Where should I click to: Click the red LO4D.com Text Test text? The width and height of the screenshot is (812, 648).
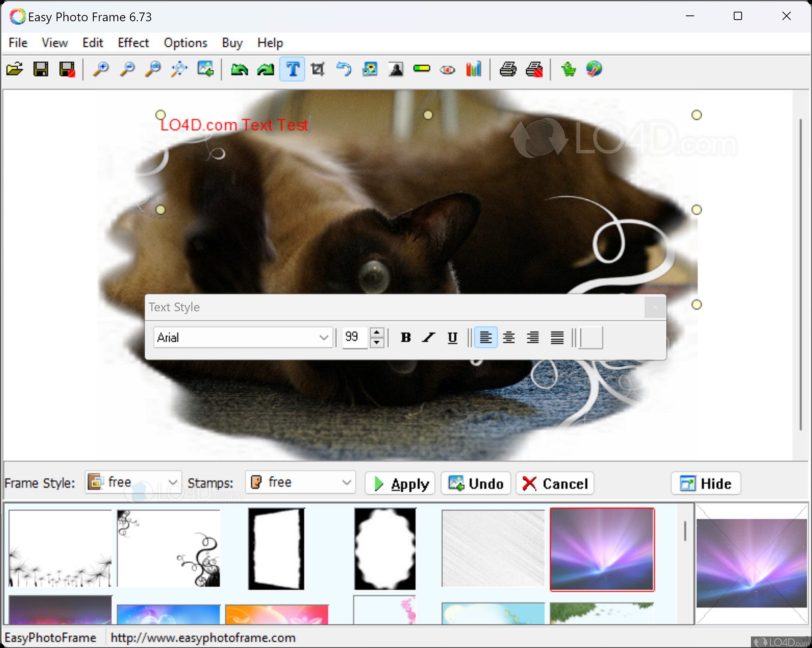[234, 125]
